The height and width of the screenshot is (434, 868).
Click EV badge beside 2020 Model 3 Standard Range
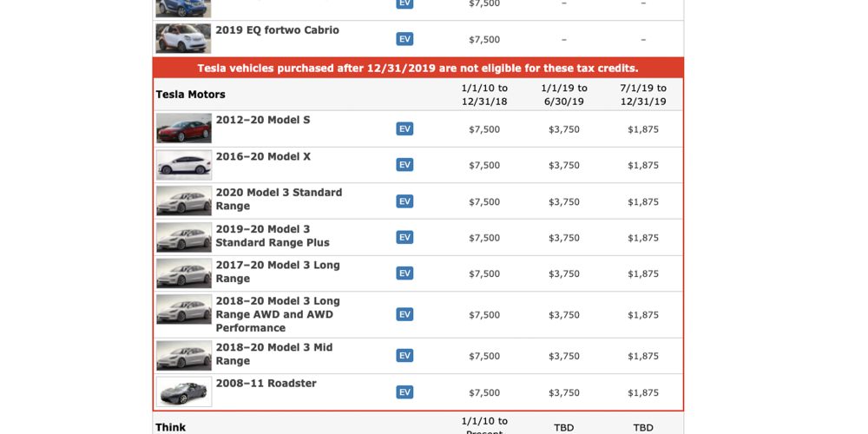[x=404, y=201]
